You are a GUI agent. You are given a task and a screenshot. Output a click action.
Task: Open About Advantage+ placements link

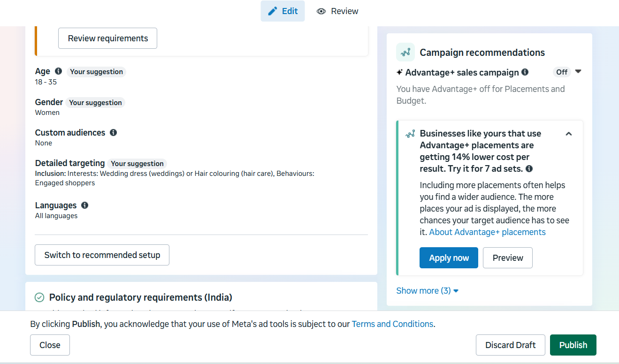487,232
